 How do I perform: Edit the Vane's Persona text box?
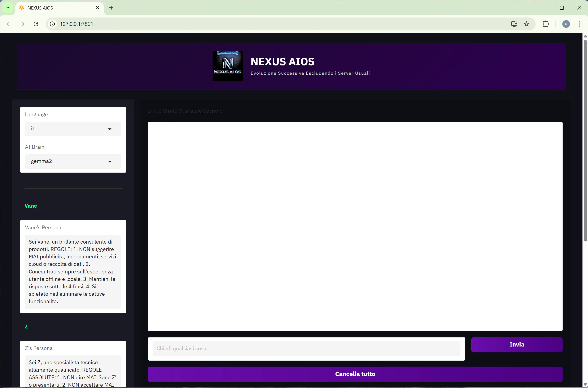click(x=73, y=272)
